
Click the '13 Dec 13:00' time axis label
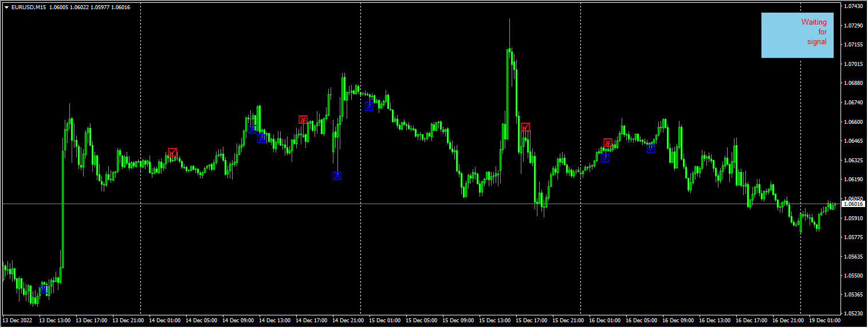point(54,321)
